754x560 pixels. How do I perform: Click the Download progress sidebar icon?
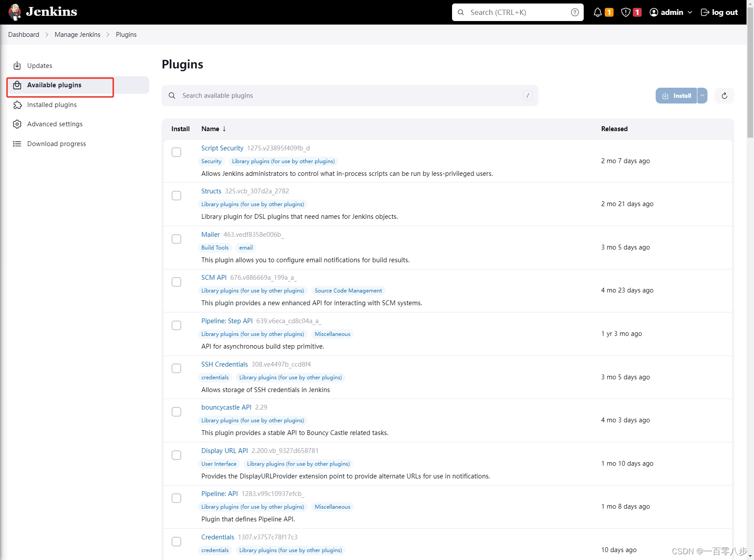[x=17, y=143]
